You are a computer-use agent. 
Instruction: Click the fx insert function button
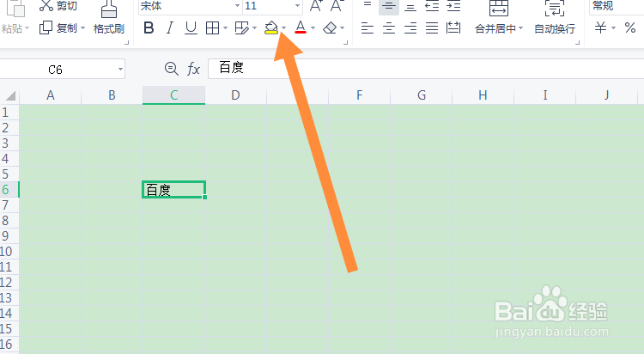pyautogui.click(x=193, y=69)
